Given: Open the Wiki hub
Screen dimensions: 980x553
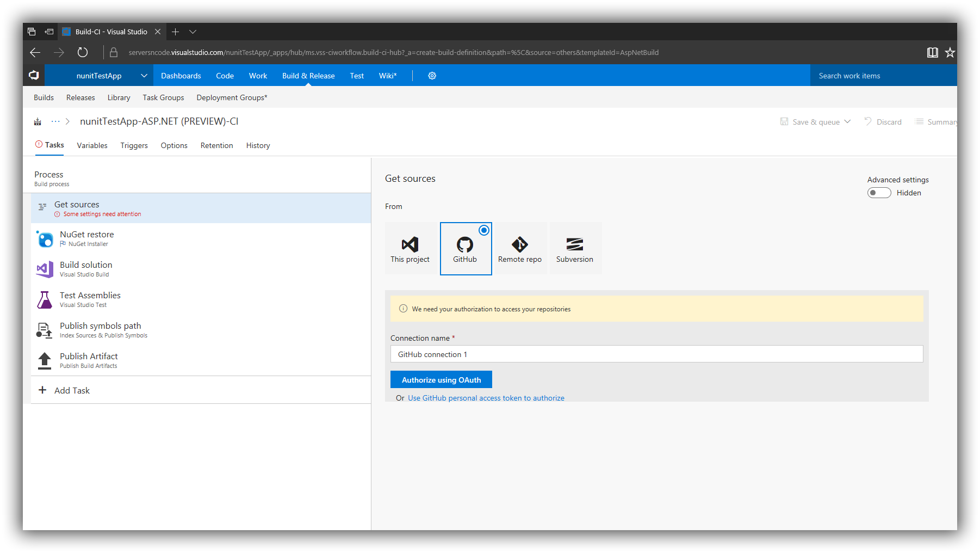Looking at the screenshot, I should 388,76.
